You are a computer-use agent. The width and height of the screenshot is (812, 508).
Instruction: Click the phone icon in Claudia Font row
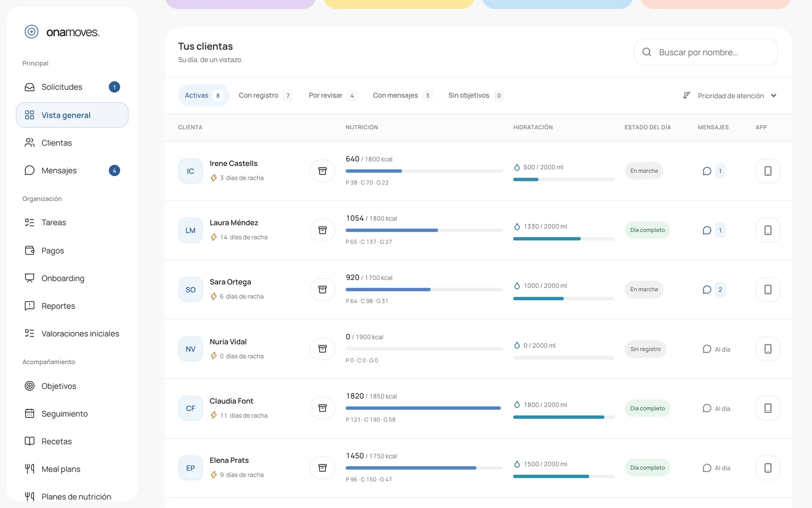click(x=767, y=408)
